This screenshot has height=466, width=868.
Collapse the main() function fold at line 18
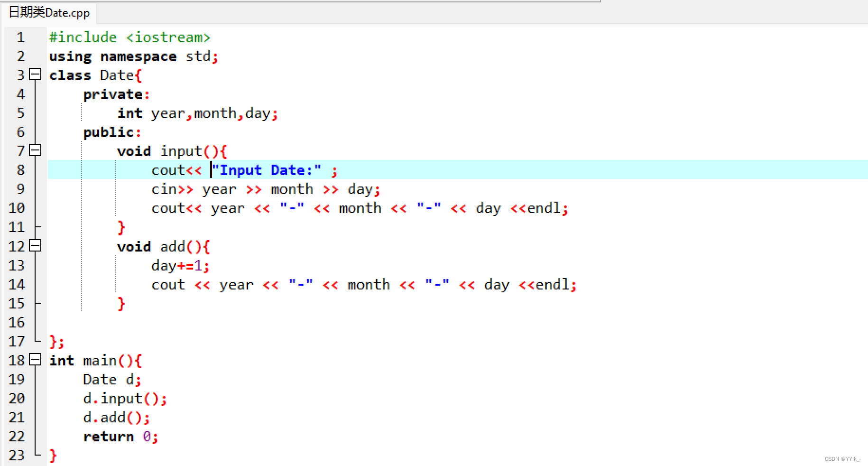click(35, 360)
